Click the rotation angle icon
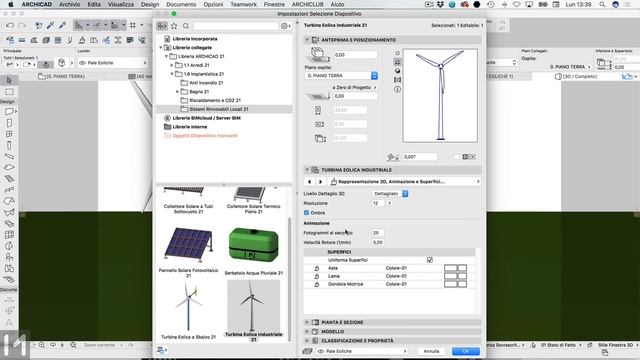The image size is (640, 360). 393,157
